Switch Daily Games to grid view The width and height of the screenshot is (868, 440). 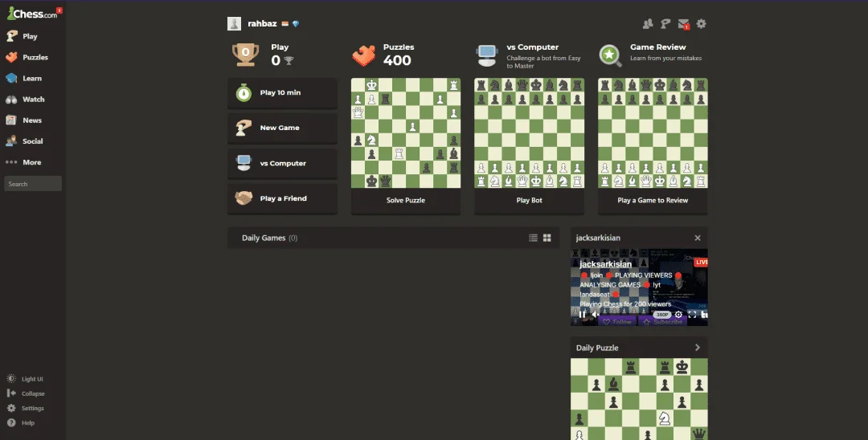pyautogui.click(x=547, y=238)
